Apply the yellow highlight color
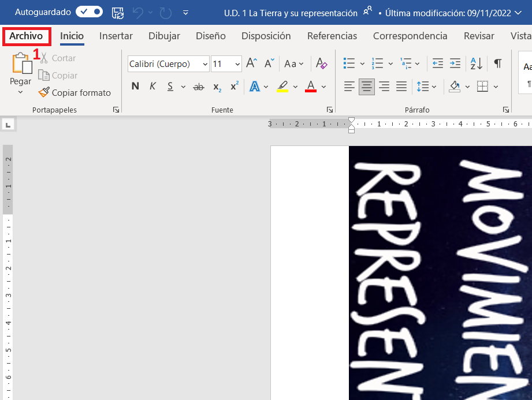This screenshot has width=532, height=400. (x=282, y=87)
